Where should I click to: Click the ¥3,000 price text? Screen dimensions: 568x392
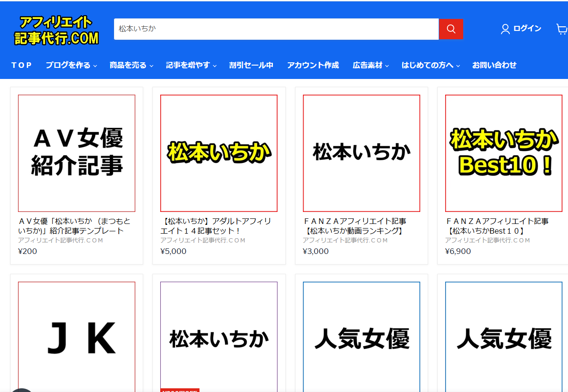(316, 252)
